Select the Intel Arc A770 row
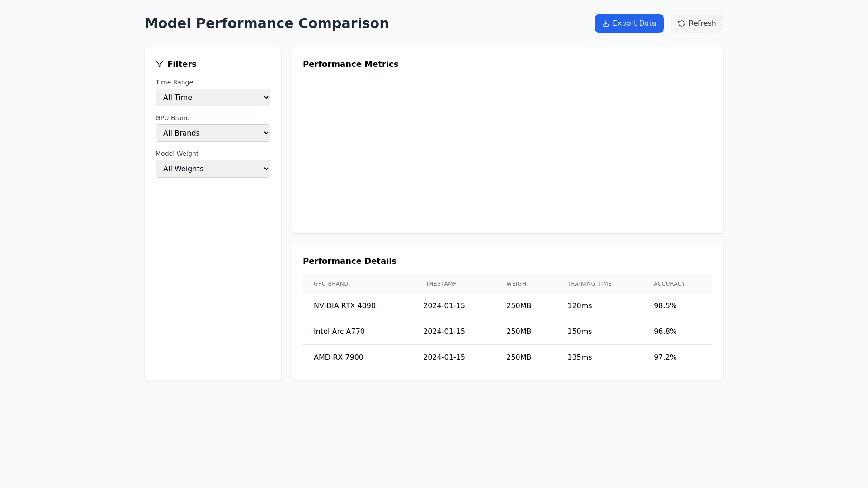The image size is (868, 488). click(339, 332)
